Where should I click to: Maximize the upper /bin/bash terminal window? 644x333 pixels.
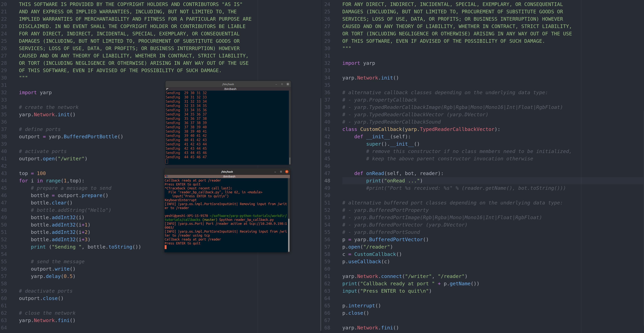click(282, 84)
